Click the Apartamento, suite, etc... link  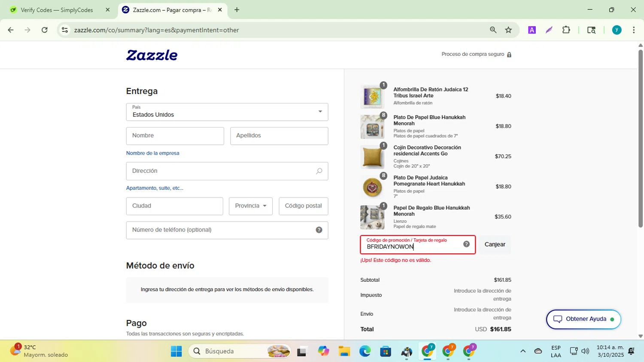coord(155,188)
